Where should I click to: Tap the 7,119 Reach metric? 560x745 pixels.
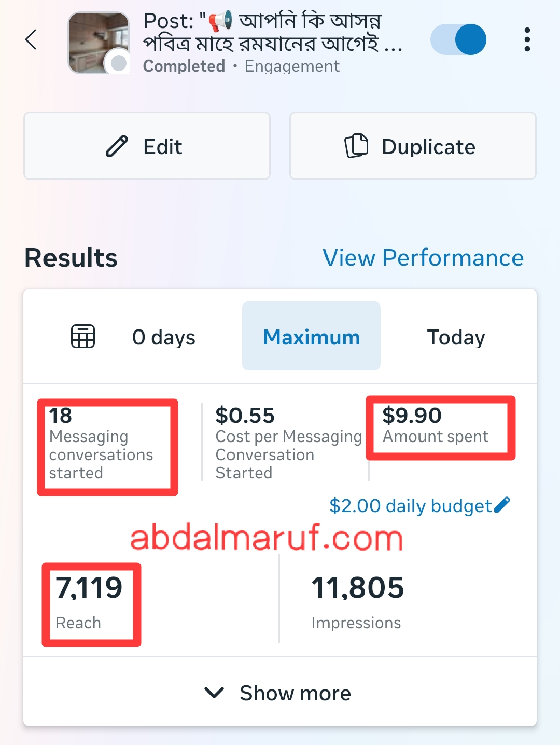click(89, 602)
